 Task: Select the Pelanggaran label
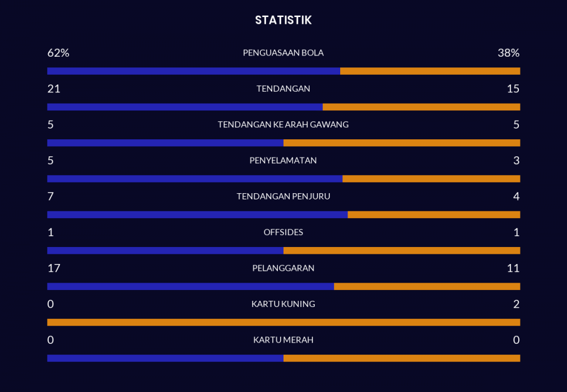click(x=283, y=268)
